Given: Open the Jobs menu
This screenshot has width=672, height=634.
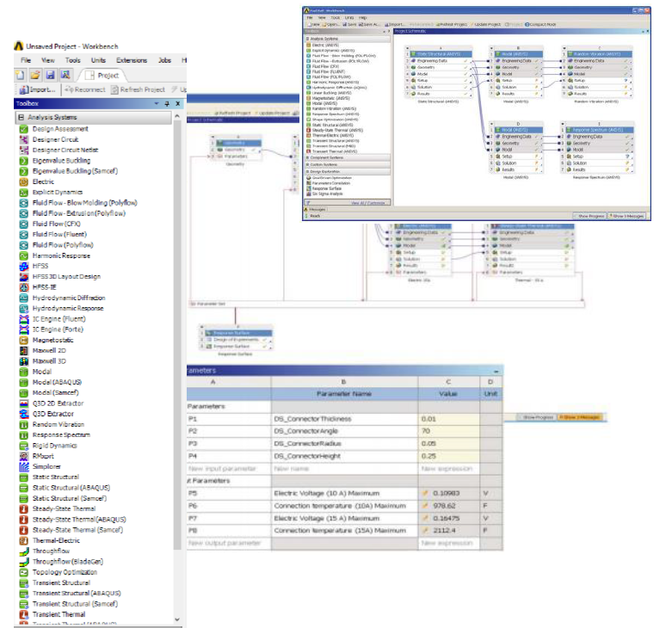Looking at the screenshot, I should (x=164, y=60).
